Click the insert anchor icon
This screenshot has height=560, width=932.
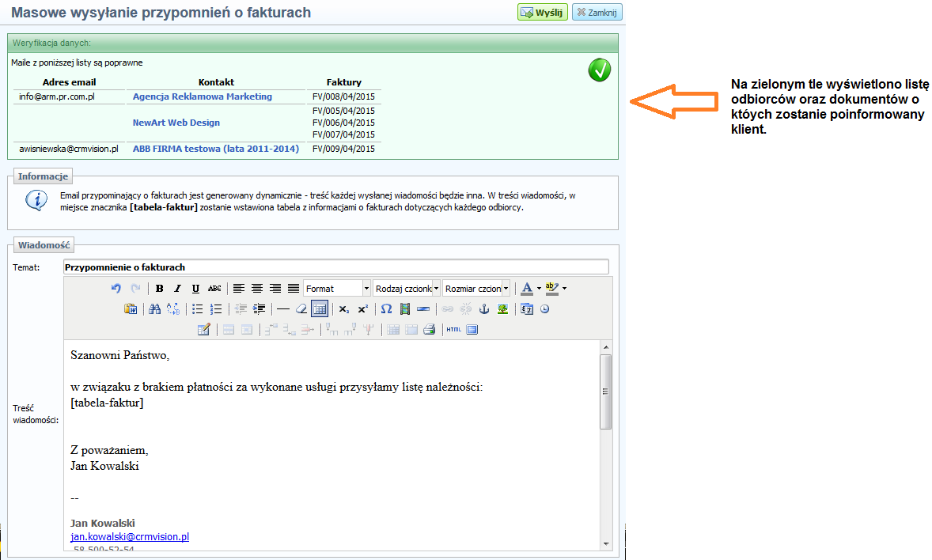coord(485,309)
